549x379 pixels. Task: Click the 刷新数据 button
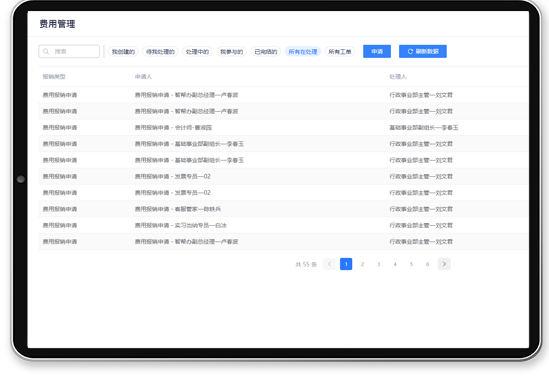click(423, 51)
